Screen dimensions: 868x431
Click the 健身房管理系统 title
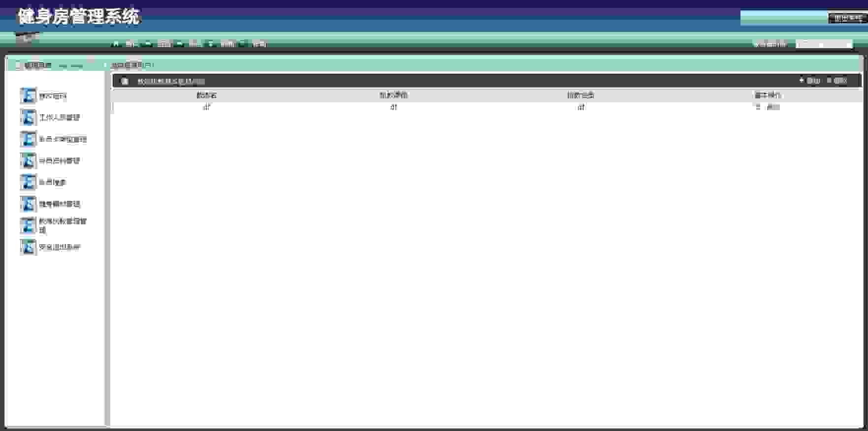click(x=79, y=17)
